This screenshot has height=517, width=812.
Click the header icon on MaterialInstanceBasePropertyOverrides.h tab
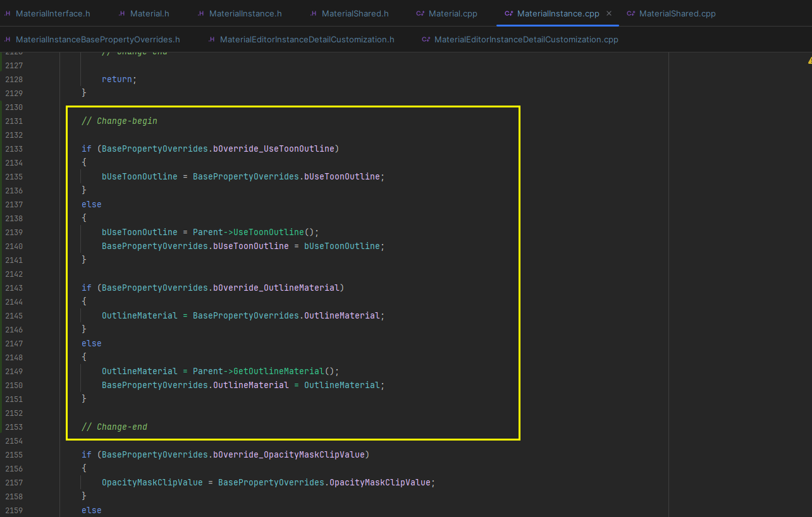[x=8, y=39]
